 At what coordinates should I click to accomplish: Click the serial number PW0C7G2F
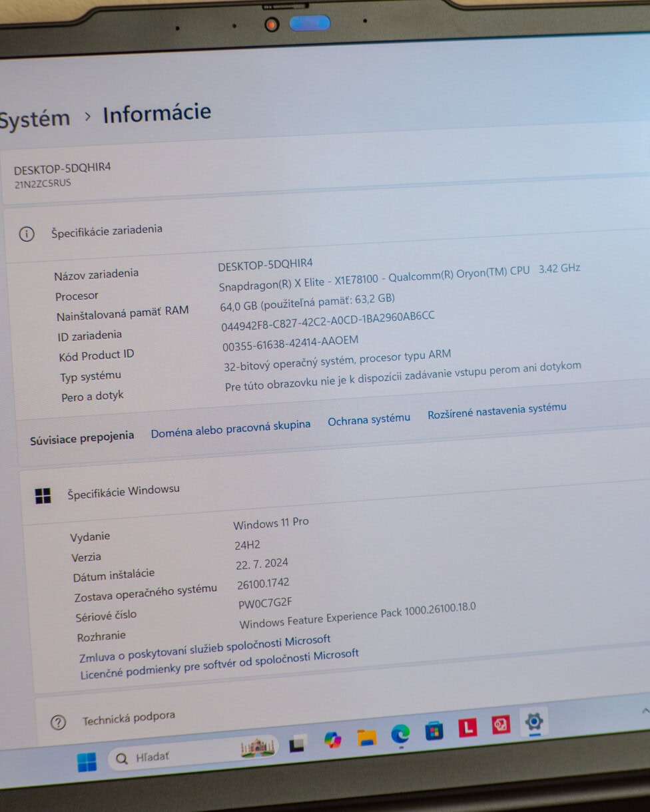(265, 603)
